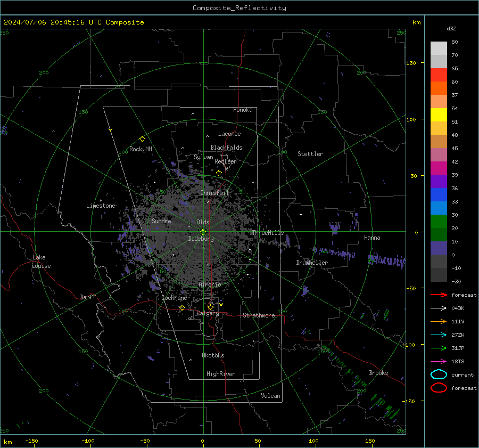Click yellow diamond marker beside RockyMH label
The width and height of the screenshot is (479, 448).
tap(142, 139)
